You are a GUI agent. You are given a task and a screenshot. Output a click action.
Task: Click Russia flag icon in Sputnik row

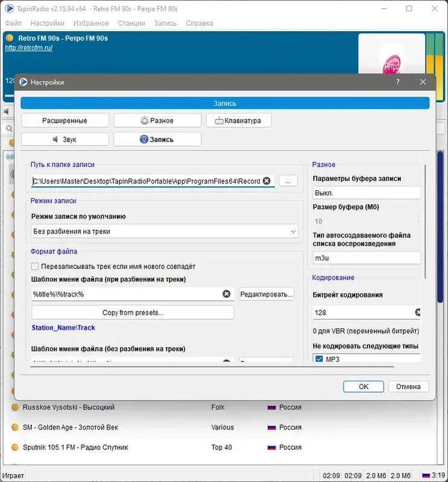pyautogui.click(x=272, y=447)
